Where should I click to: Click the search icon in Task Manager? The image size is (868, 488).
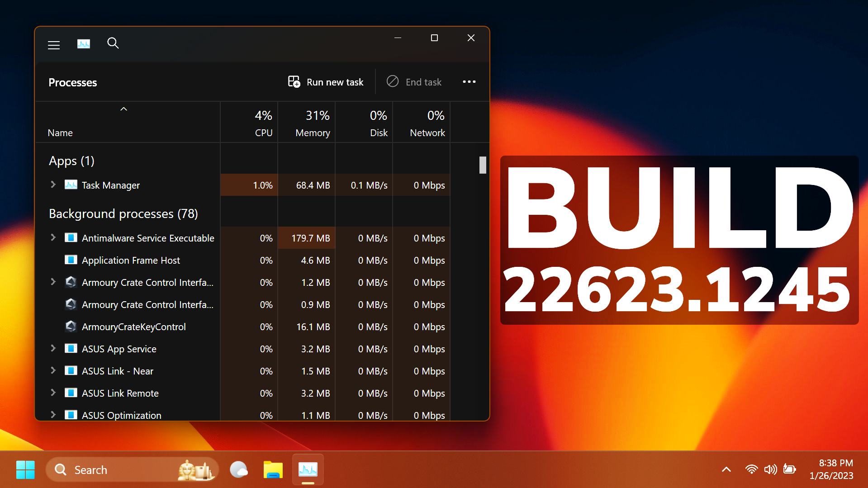[113, 43]
